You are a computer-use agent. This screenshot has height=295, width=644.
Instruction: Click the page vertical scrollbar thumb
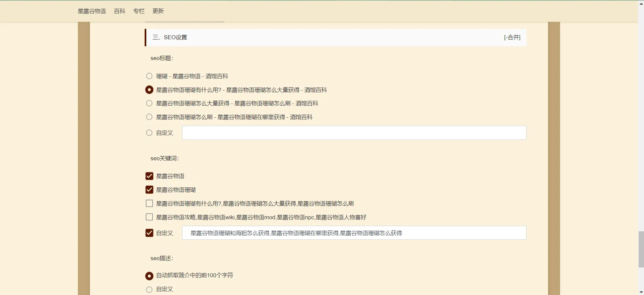[641, 249]
